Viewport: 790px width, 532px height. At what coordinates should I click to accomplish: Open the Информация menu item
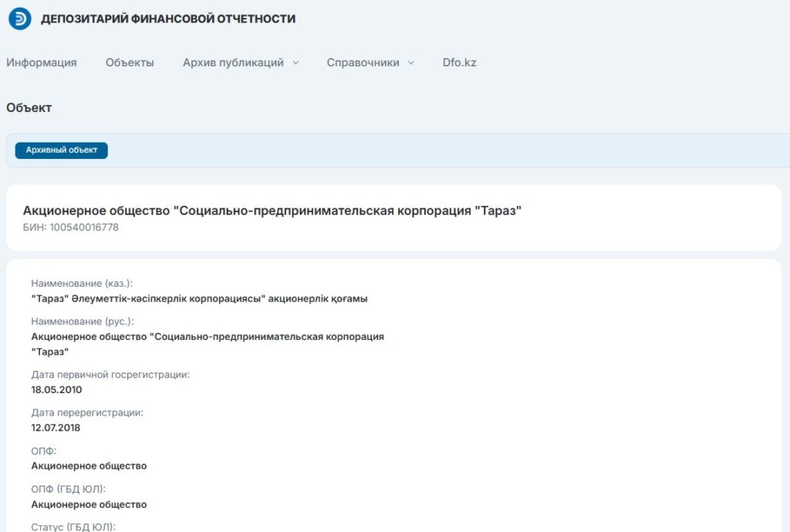pyautogui.click(x=42, y=62)
